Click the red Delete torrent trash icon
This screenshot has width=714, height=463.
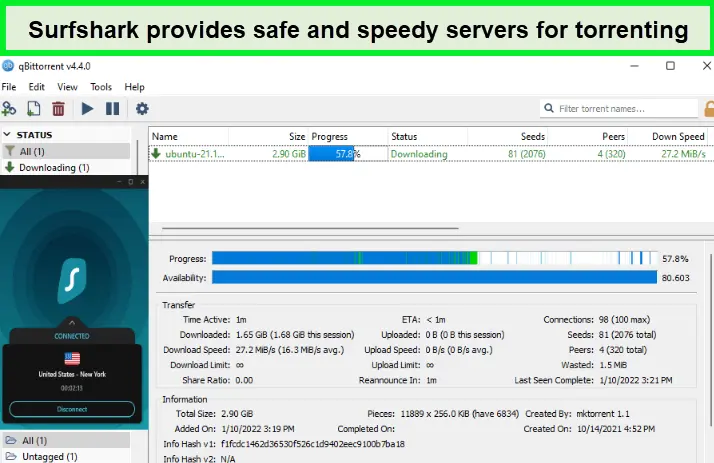tap(58, 109)
